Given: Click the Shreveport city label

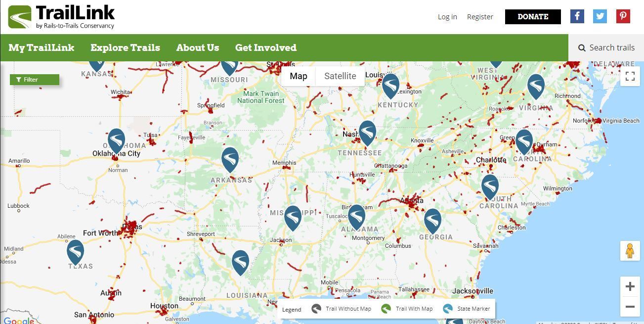Looking at the screenshot, I should (201, 234).
